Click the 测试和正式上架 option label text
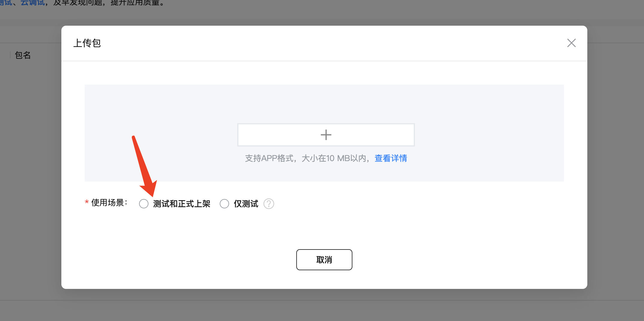 (x=181, y=204)
